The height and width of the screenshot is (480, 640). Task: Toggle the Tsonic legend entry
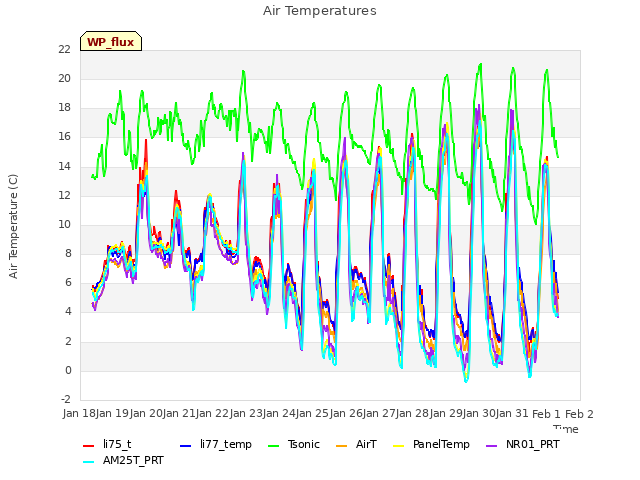(293, 444)
